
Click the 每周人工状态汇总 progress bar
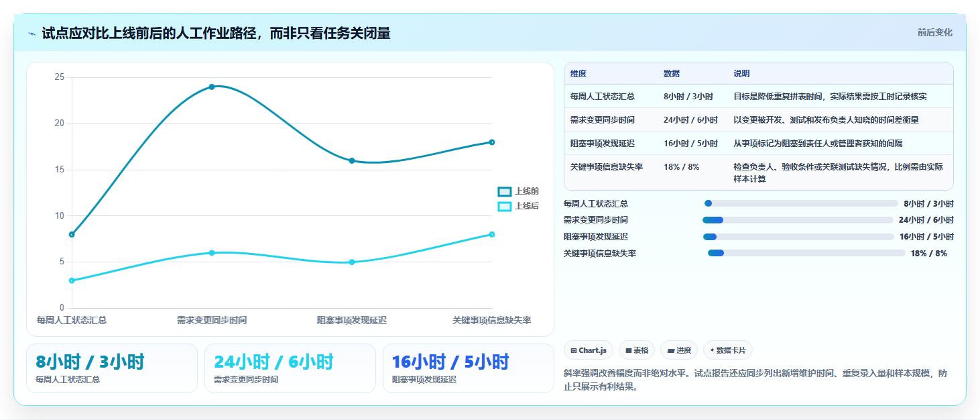[801, 203]
